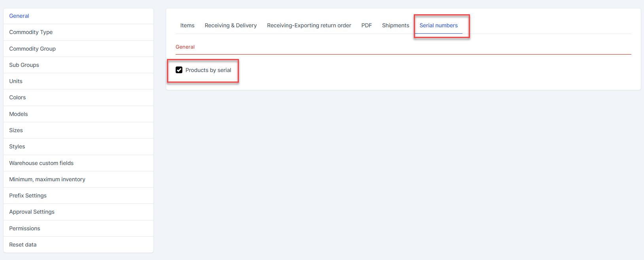Open Warehouse custom fields
The image size is (644, 260).
(x=42, y=163)
